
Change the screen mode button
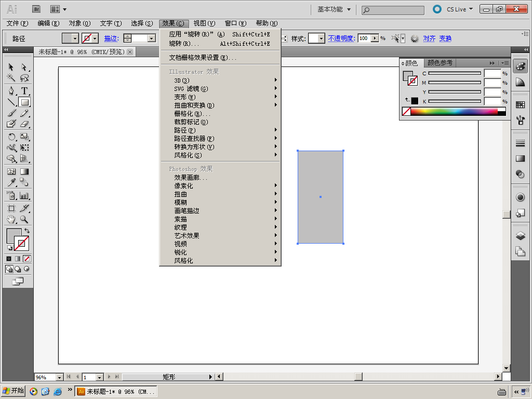pos(18,281)
